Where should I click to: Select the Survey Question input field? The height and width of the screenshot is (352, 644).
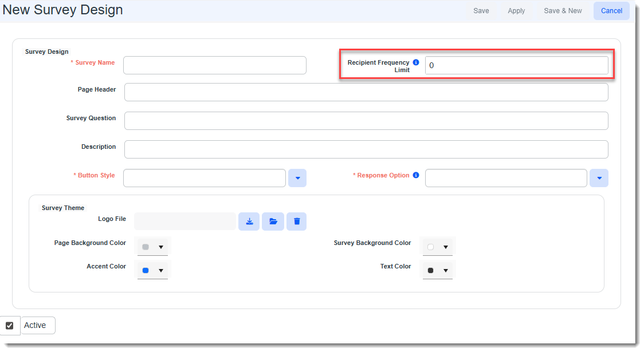coord(366,121)
